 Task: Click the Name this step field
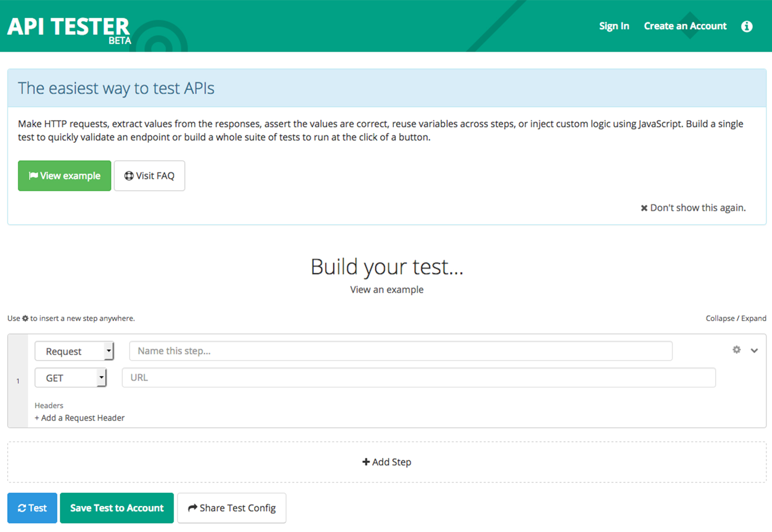click(401, 351)
